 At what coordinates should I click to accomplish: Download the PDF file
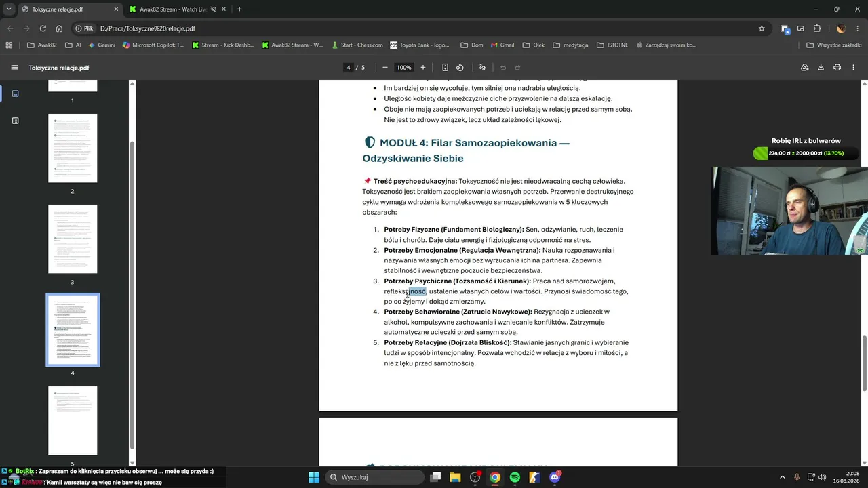pyautogui.click(x=821, y=68)
